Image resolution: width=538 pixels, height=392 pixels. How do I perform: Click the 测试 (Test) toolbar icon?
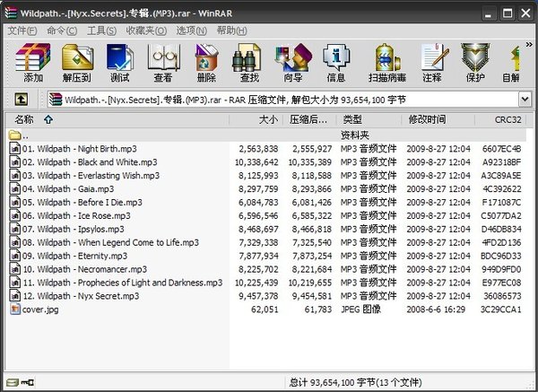click(x=119, y=63)
